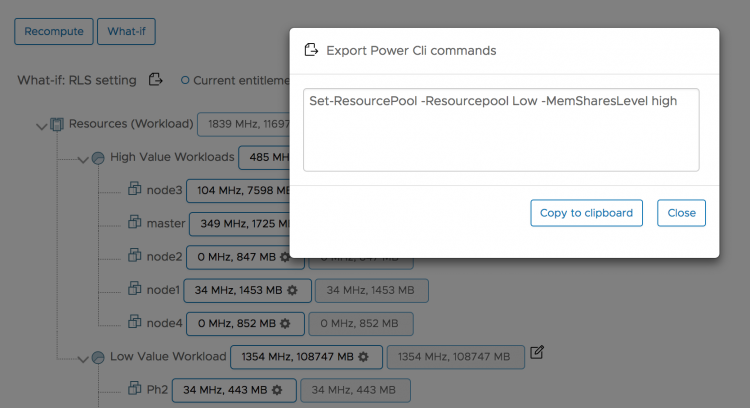Click the gear icon in node4's entitlement box
Screen dimensions: 750x408
pyautogui.click(x=285, y=323)
